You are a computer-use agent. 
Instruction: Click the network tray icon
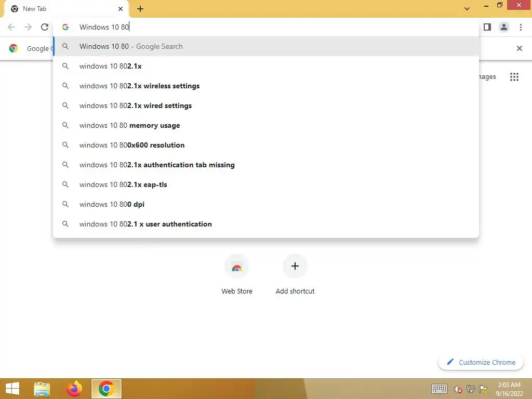[471, 389]
